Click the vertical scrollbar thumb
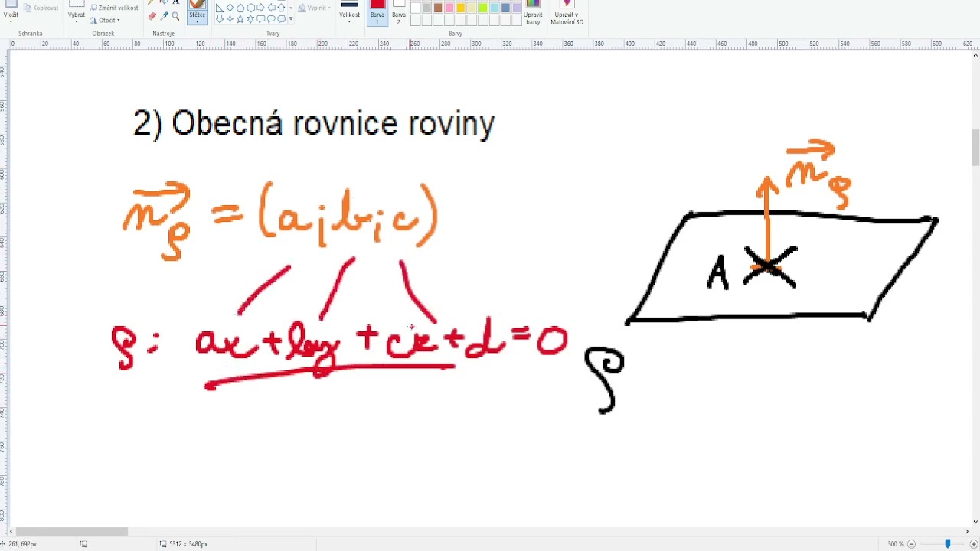The image size is (980, 551). 975,148
